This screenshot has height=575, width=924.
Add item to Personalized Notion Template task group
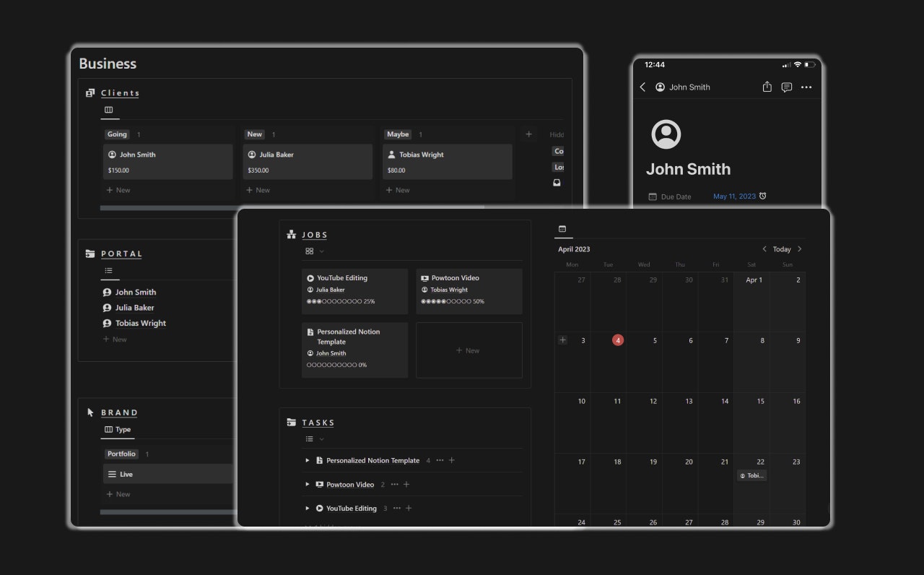click(x=452, y=460)
